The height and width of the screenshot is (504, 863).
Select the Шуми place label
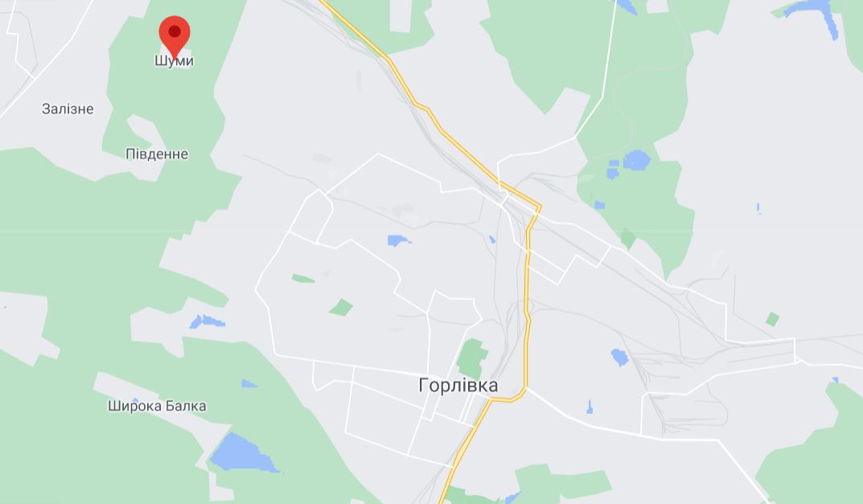174,60
